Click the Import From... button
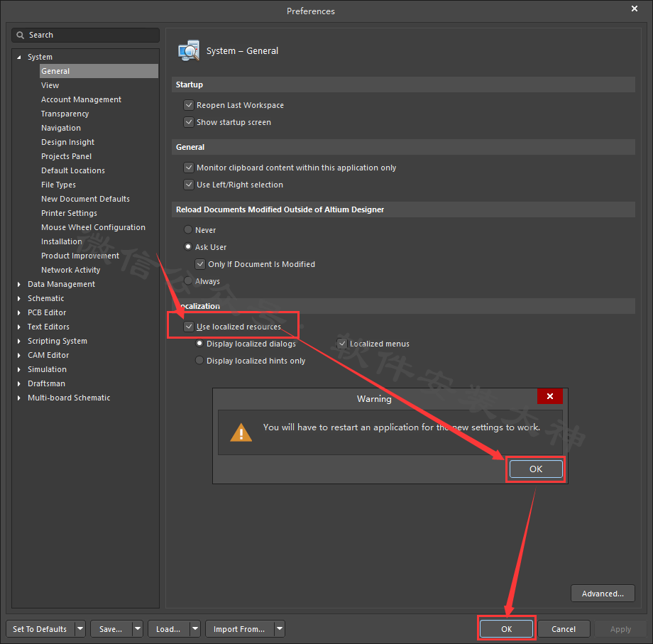653x644 pixels. tap(239, 629)
